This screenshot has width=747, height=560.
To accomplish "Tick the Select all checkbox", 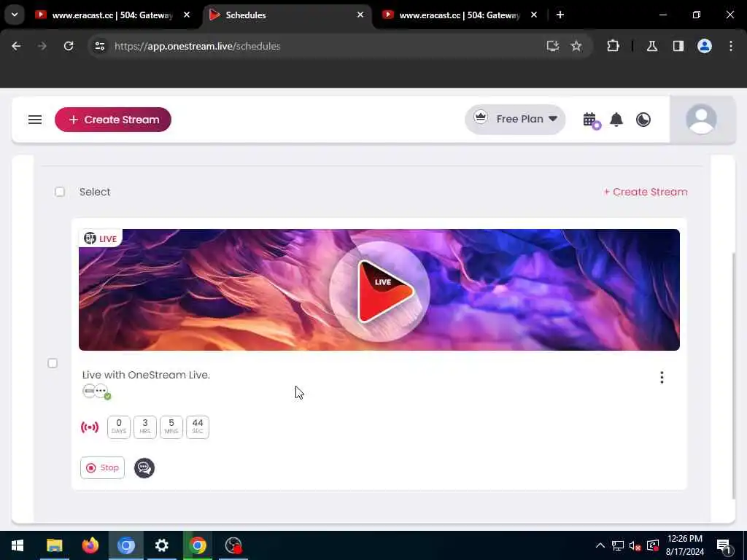I will (x=60, y=192).
